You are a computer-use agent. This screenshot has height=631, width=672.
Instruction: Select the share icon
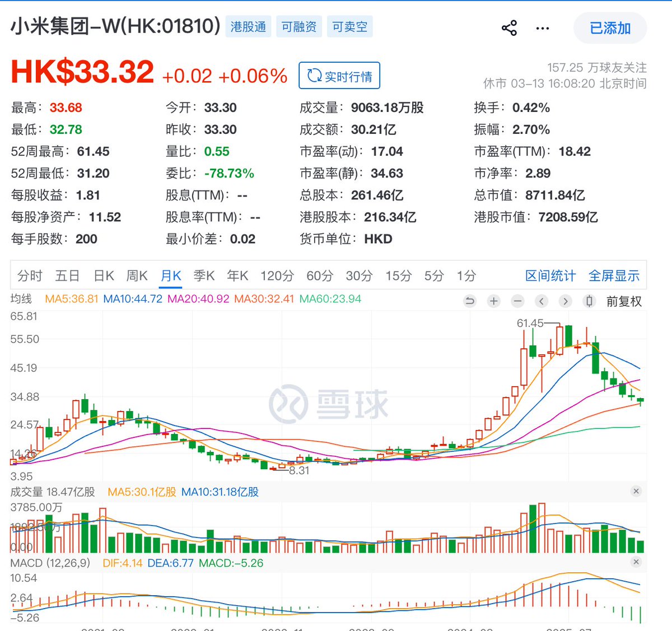coord(508,27)
